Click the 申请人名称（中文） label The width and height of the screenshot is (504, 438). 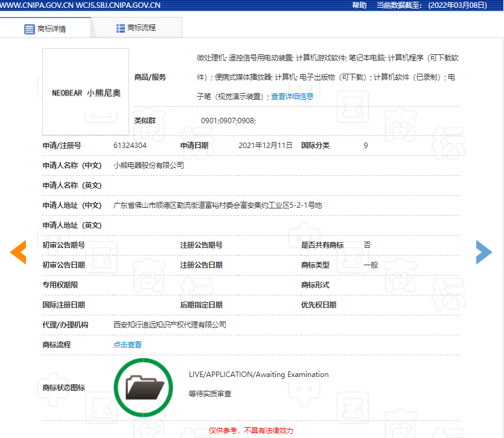72,166
